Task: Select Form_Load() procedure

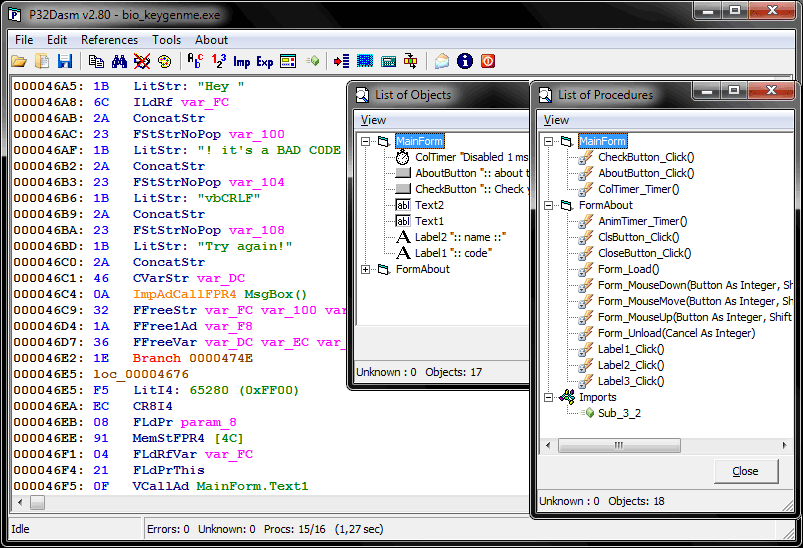Action: pyautogui.click(x=628, y=269)
